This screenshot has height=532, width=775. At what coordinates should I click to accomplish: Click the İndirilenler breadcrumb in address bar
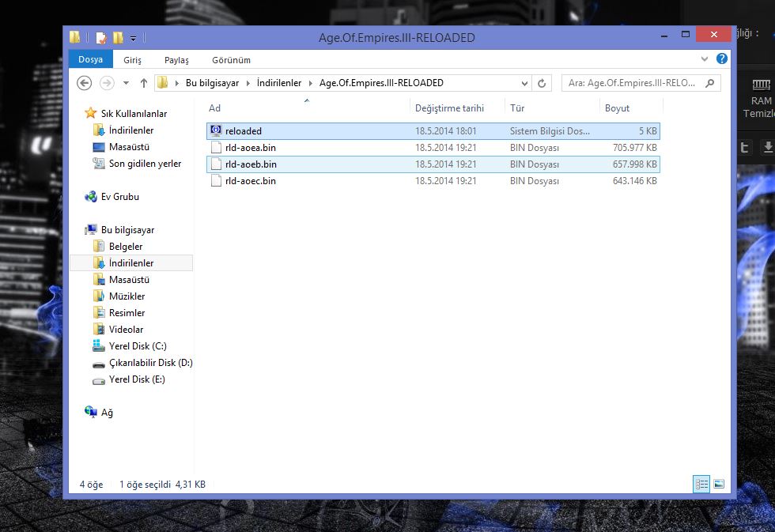[279, 83]
